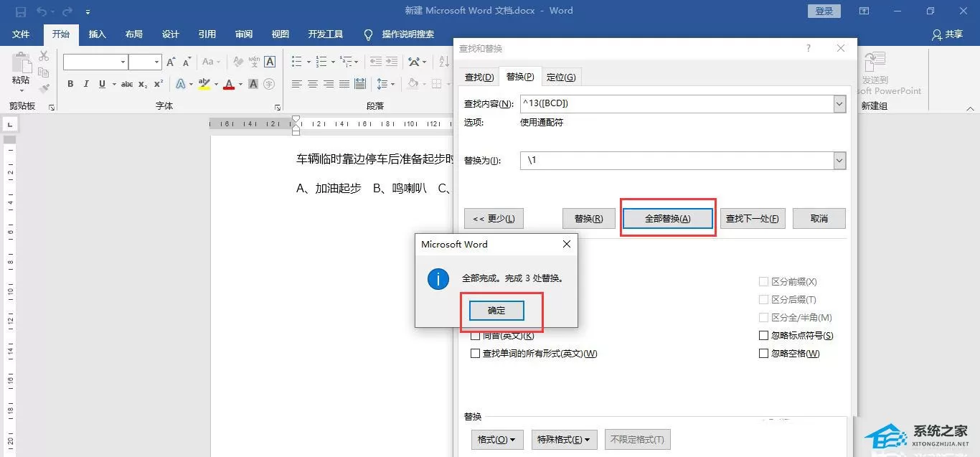The height and width of the screenshot is (457, 980).
Task: Click the 共享 share button
Action: (947, 34)
